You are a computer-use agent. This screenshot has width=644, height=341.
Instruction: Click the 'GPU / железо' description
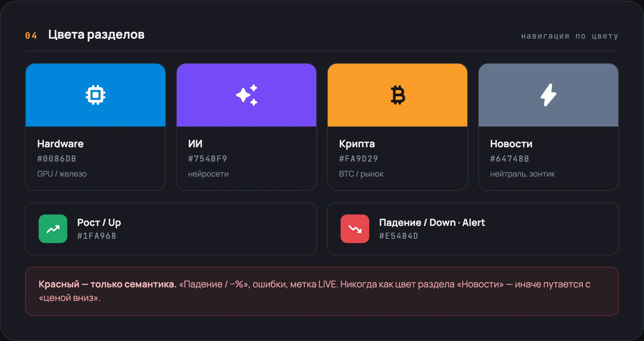point(62,174)
